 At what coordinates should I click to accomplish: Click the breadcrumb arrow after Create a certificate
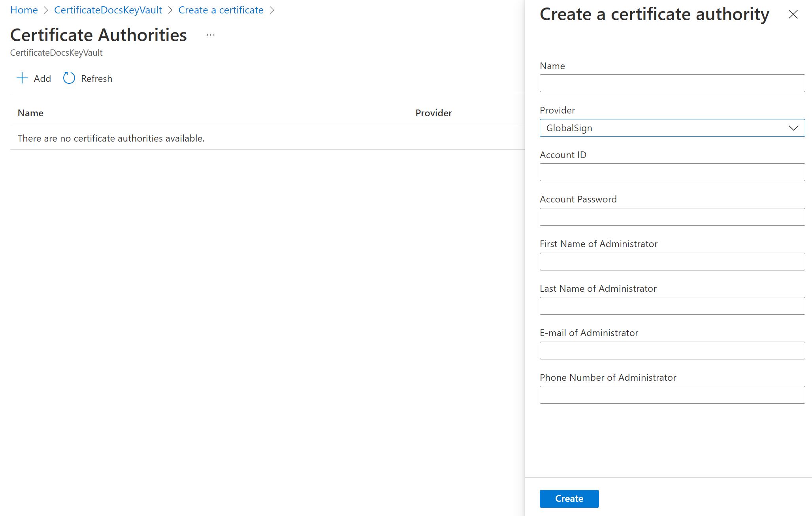coord(273,10)
